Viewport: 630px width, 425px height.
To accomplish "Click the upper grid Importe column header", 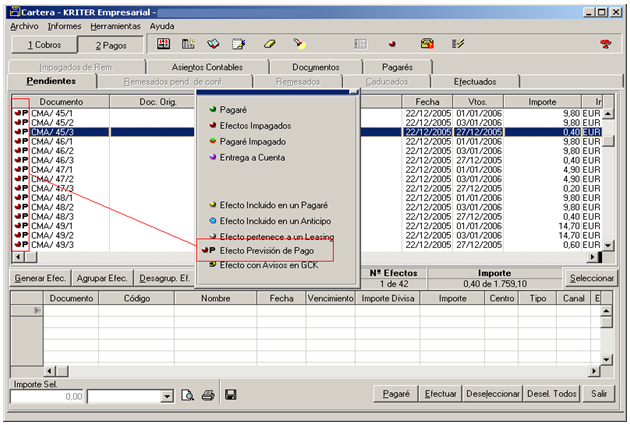I will pyautogui.click(x=542, y=102).
